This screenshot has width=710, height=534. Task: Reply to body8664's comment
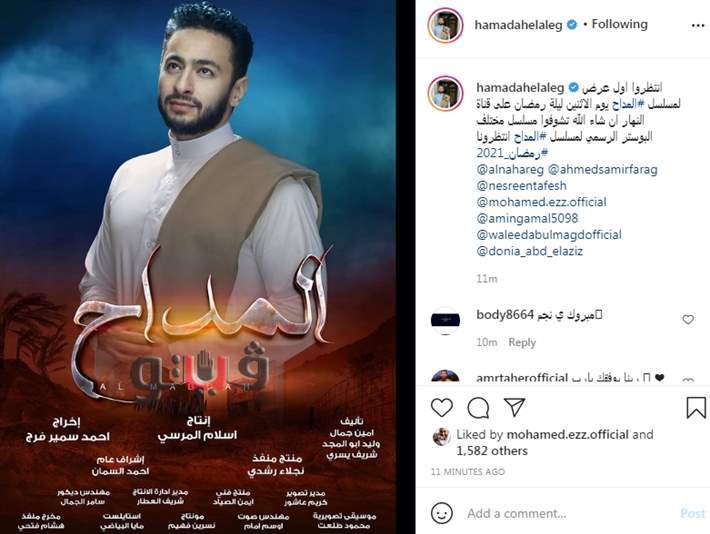[x=522, y=342]
